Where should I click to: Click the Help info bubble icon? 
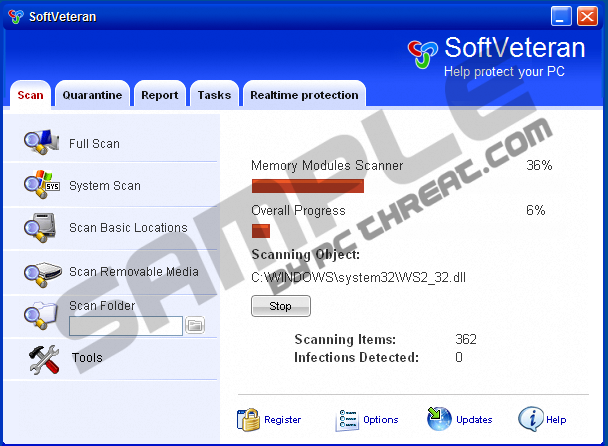pos(530,419)
